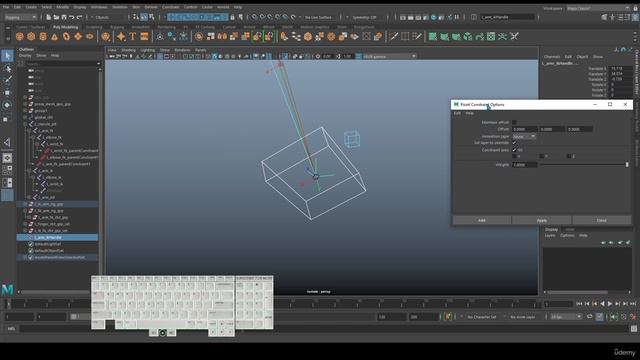Image resolution: width=640 pixels, height=360 pixels.
Task: Click the polygon Type text shelf icon
Action: coord(133,37)
